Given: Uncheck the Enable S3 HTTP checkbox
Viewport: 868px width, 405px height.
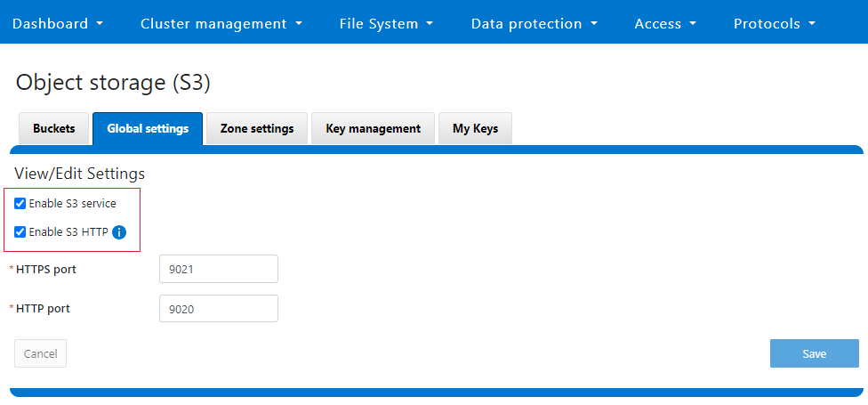Looking at the screenshot, I should pyautogui.click(x=20, y=231).
